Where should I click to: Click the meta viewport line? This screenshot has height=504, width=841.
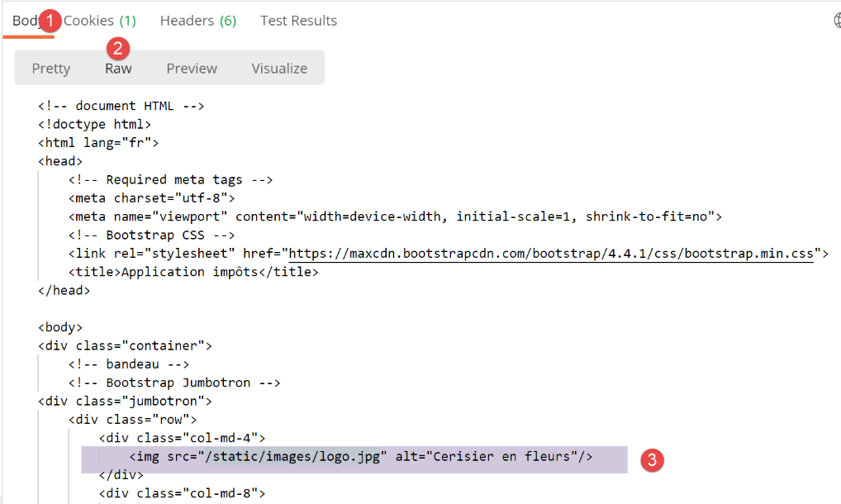[395, 216]
